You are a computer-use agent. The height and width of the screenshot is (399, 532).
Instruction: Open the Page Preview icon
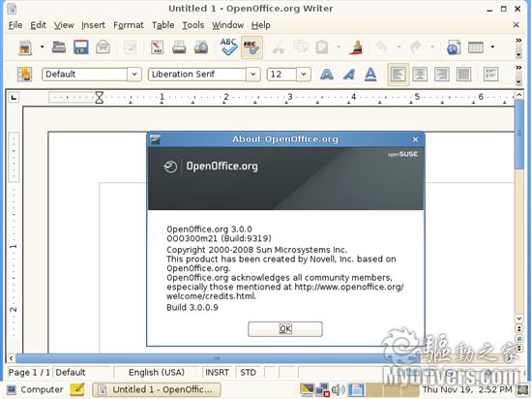(x=201, y=47)
